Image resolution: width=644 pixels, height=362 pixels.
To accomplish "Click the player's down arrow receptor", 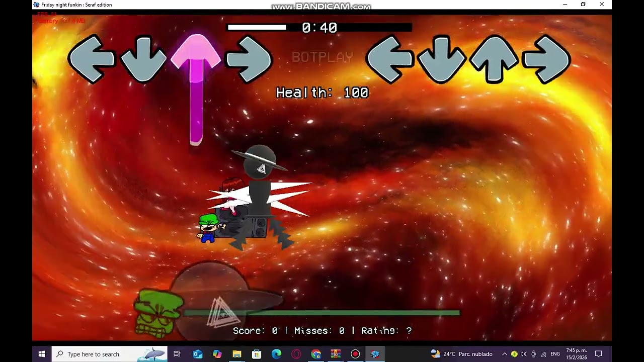I will [441, 59].
